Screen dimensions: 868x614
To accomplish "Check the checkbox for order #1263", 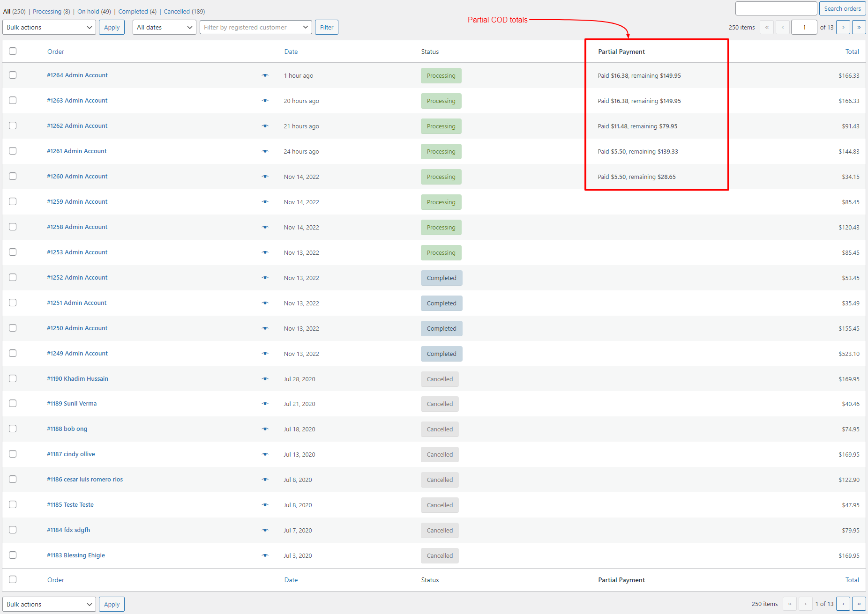I will click(13, 100).
